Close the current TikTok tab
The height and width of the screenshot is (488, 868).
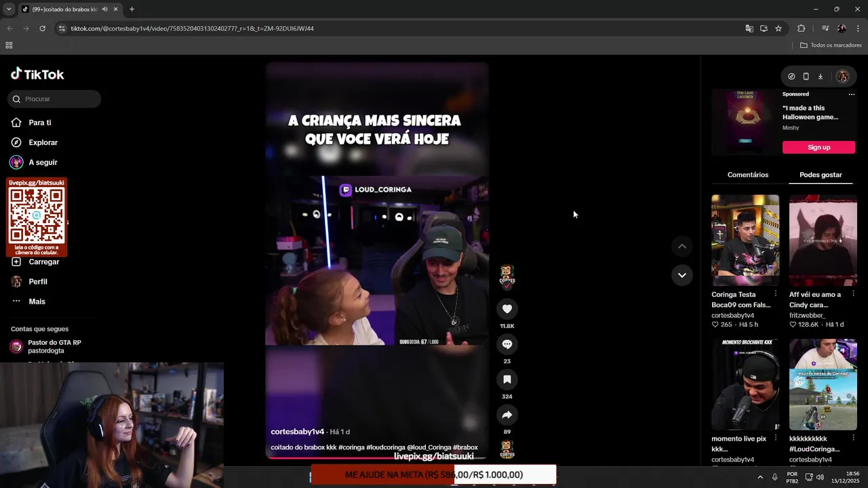pos(116,9)
